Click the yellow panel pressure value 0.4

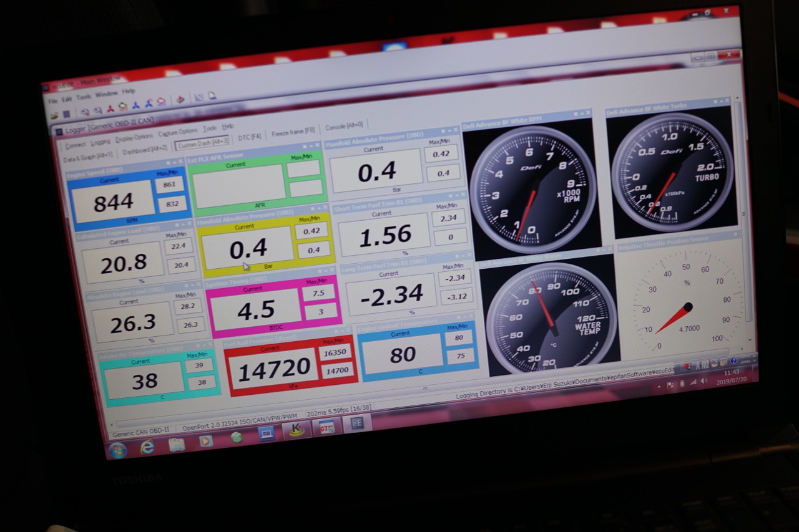248,249
